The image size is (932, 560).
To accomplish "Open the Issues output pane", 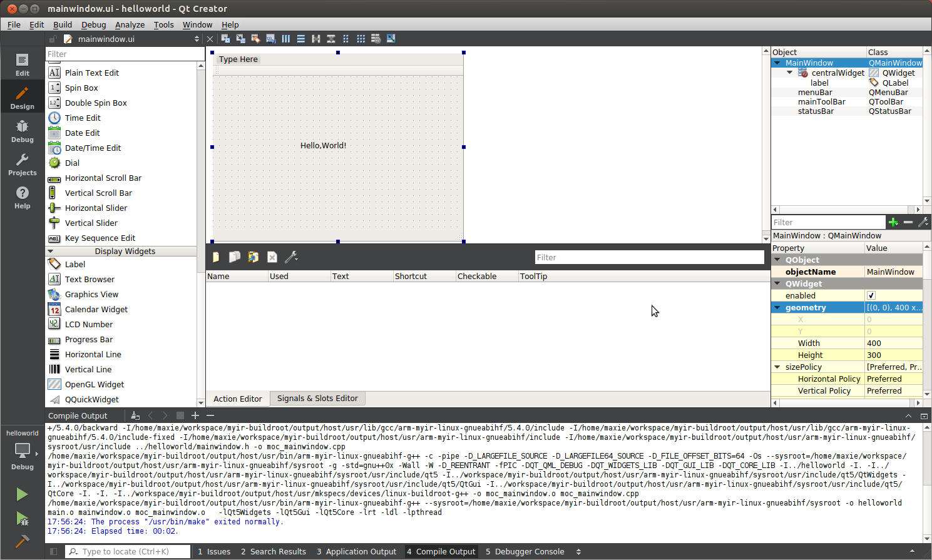I will pyautogui.click(x=214, y=552).
